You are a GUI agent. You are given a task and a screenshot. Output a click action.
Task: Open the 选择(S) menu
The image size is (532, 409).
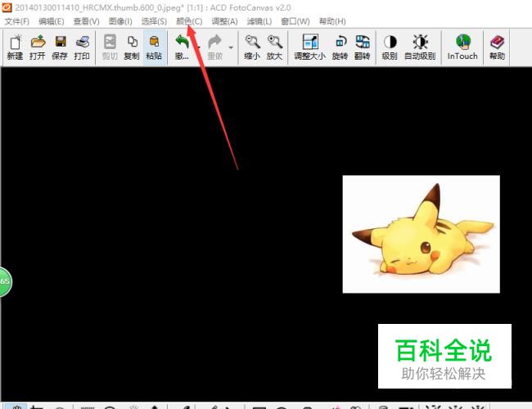click(154, 21)
